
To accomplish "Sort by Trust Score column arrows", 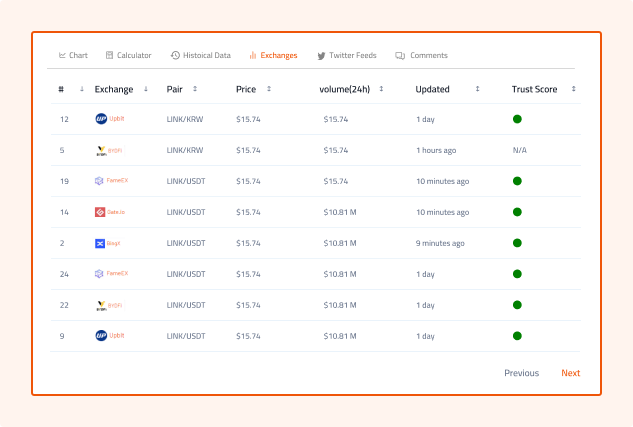I will 573,89.
